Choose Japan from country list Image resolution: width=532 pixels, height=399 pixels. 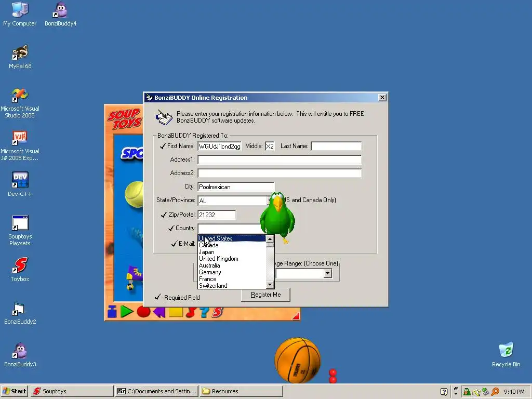point(232,252)
